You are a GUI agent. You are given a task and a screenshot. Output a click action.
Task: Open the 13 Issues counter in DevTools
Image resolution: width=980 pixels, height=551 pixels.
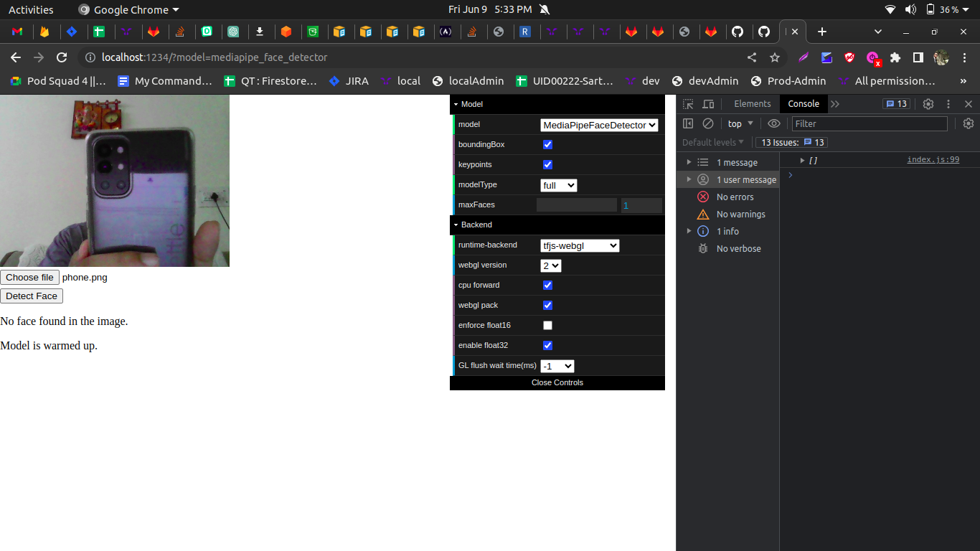pos(791,142)
